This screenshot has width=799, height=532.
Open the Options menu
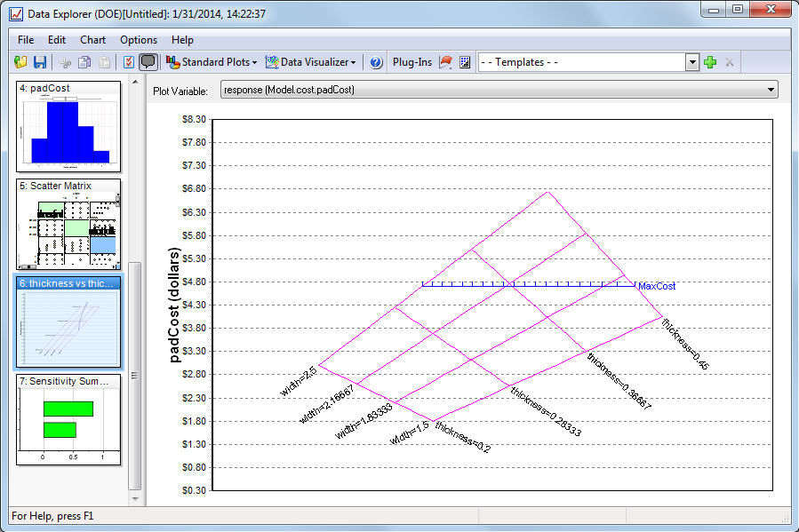pos(139,40)
